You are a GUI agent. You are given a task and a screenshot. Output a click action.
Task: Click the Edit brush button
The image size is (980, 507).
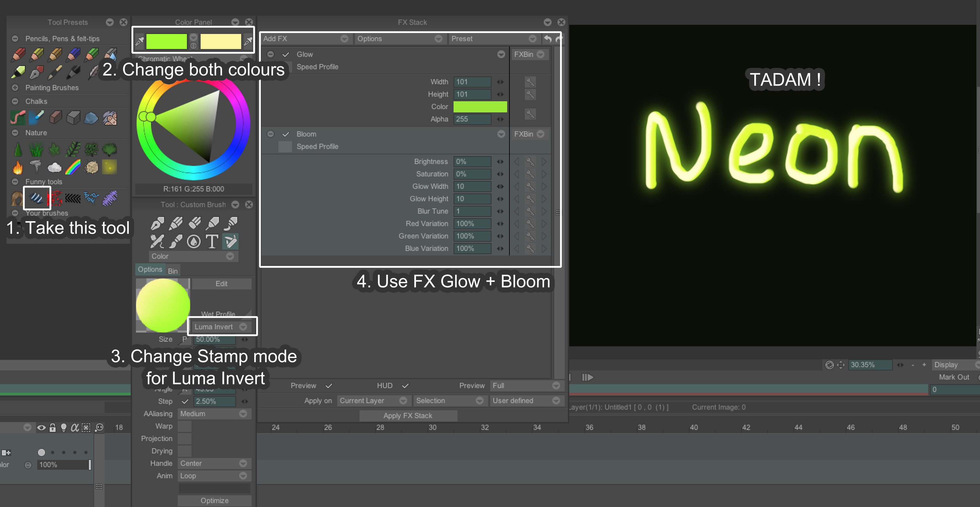[x=222, y=284]
